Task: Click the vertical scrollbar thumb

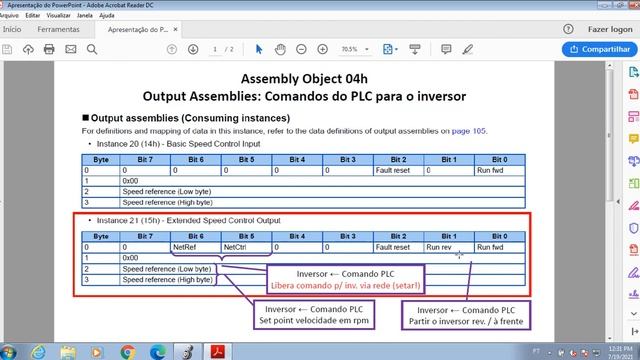Action: point(609,135)
